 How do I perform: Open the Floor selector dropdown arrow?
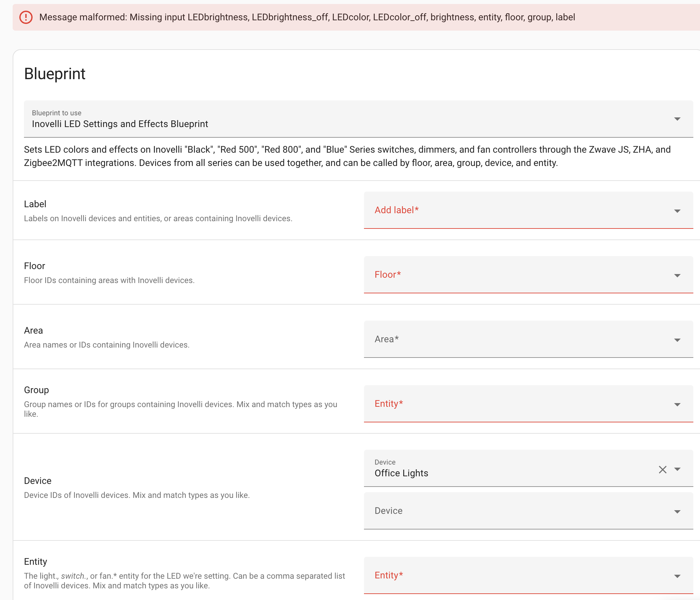(677, 275)
